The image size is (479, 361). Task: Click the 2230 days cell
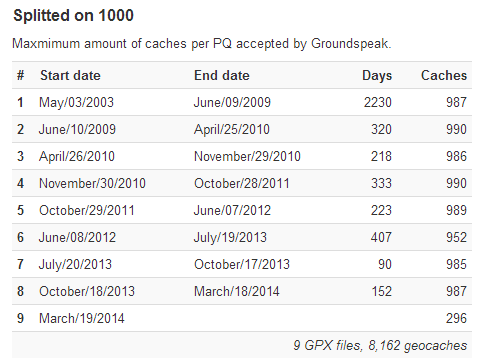[x=377, y=102]
